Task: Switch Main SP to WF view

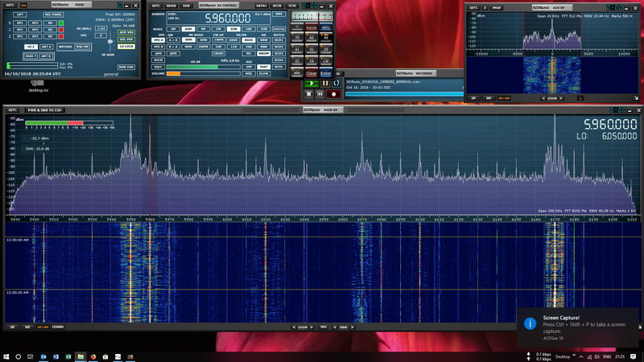Action: coord(27,327)
